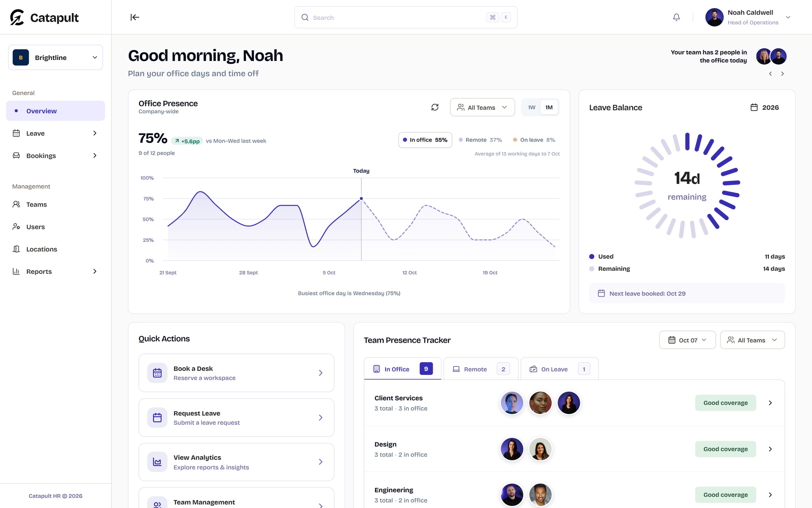812x508 pixels.
Task: Select the In Office tab
Action: pos(403,369)
